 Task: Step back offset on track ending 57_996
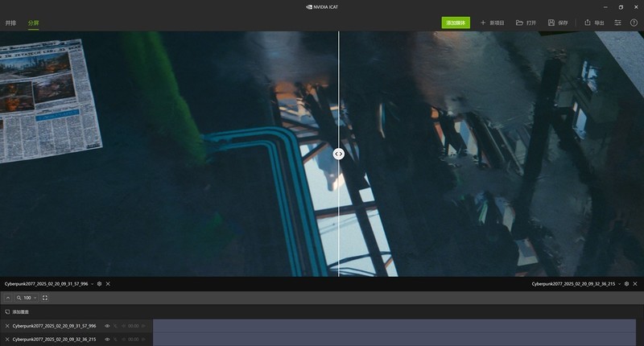point(123,326)
